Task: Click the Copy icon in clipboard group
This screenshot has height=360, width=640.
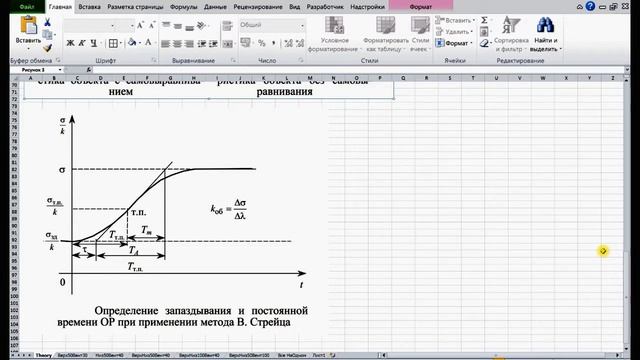Action: (47, 35)
